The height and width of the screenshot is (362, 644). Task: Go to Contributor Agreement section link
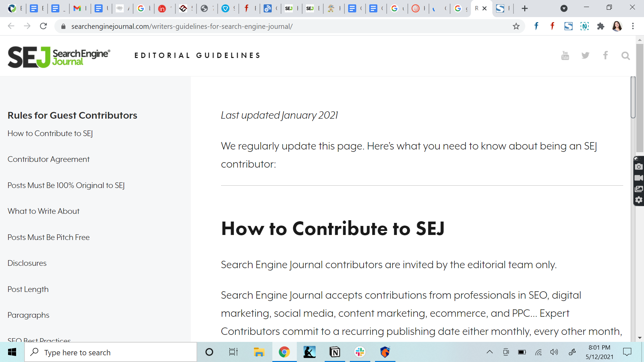tap(49, 159)
